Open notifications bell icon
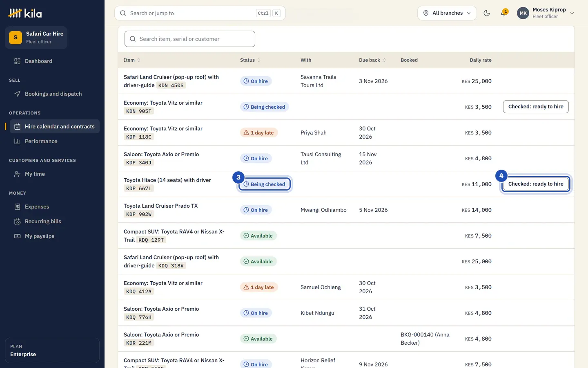Viewport: 588px width, 368px height. pyautogui.click(x=504, y=13)
